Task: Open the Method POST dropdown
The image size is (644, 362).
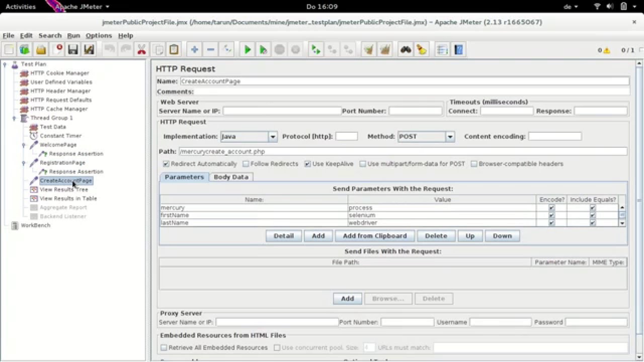Action: [x=450, y=136]
